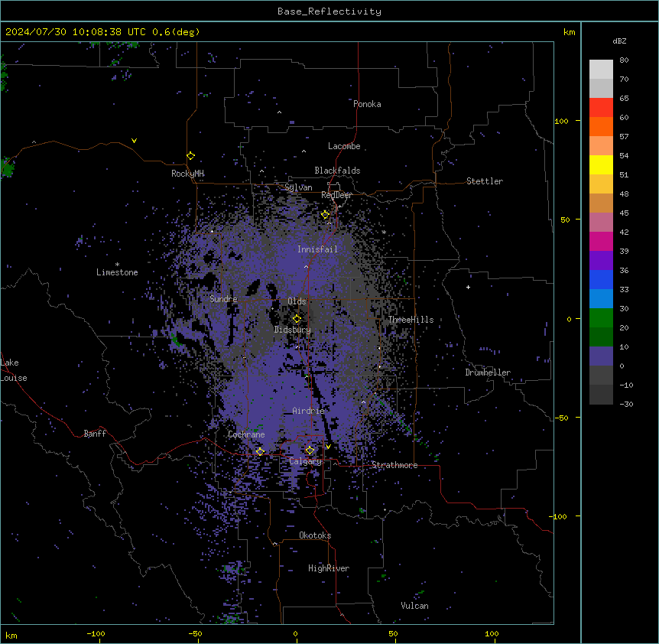The width and height of the screenshot is (659, 644).
Task: Click the Banff label
Action: point(95,434)
